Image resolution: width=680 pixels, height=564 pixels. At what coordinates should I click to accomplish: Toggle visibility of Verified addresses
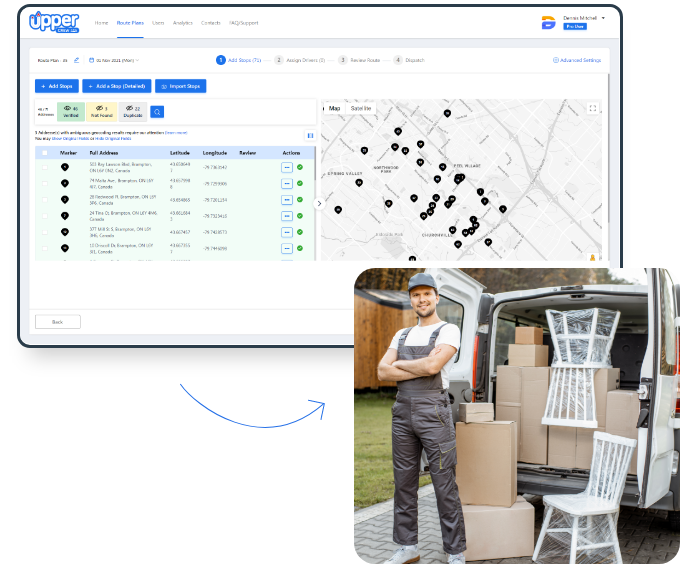(71, 112)
